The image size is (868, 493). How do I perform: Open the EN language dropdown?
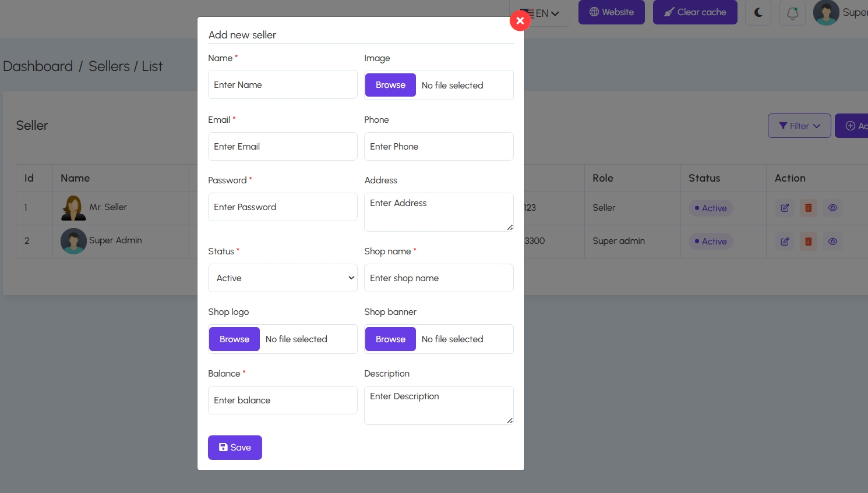pyautogui.click(x=540, y=13)
